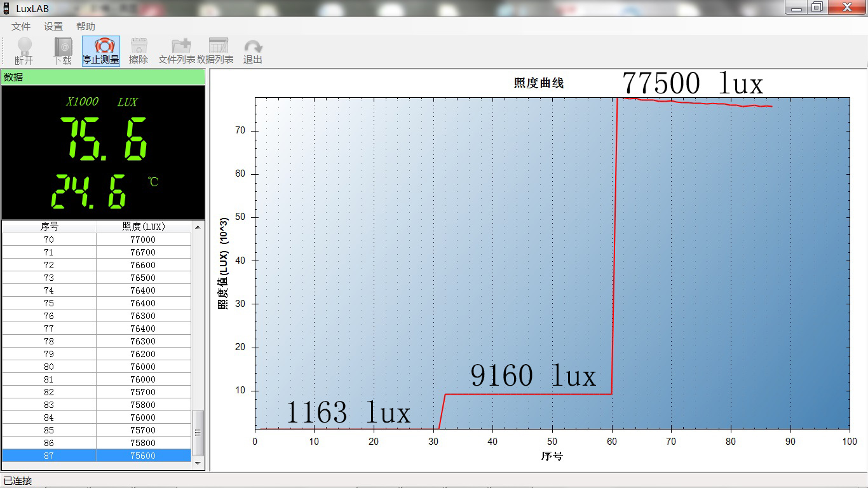Click the 照度曲线 chart title
The width and height of the screenshot is (868, 488).
pyautogui.click(x=539, y=83)
